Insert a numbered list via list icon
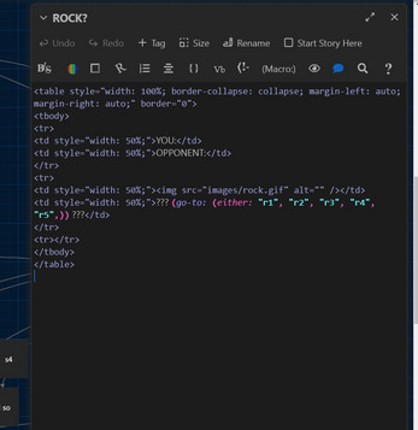Image resolution: width=418 pixels, height=430 pixels. [x=145, y=69]
